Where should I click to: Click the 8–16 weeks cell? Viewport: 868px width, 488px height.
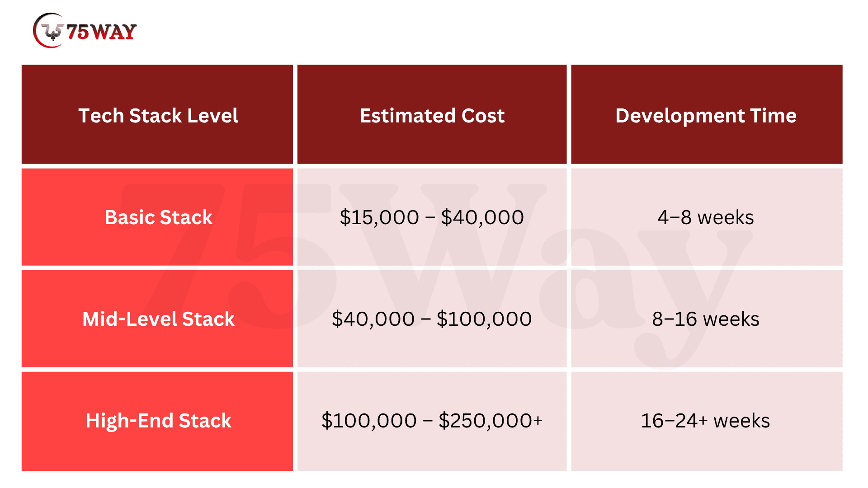[x=706, y=319]
